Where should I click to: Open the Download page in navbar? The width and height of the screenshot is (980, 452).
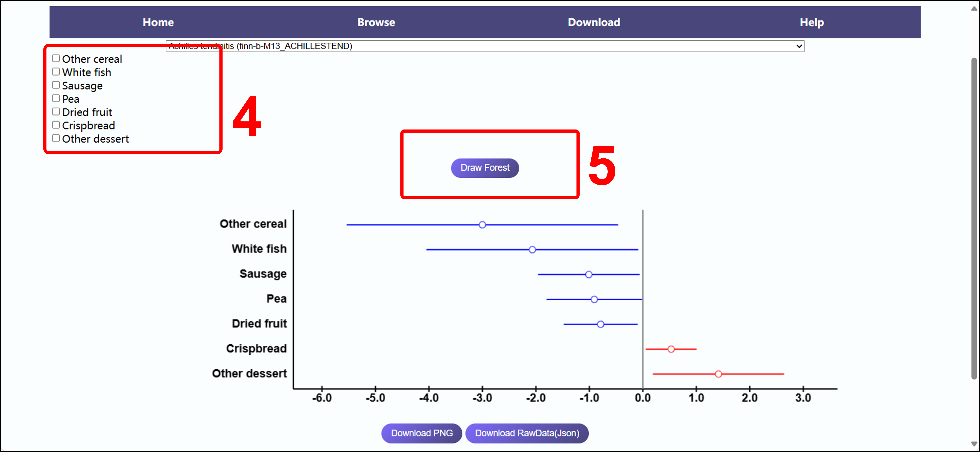click(593, 22)
